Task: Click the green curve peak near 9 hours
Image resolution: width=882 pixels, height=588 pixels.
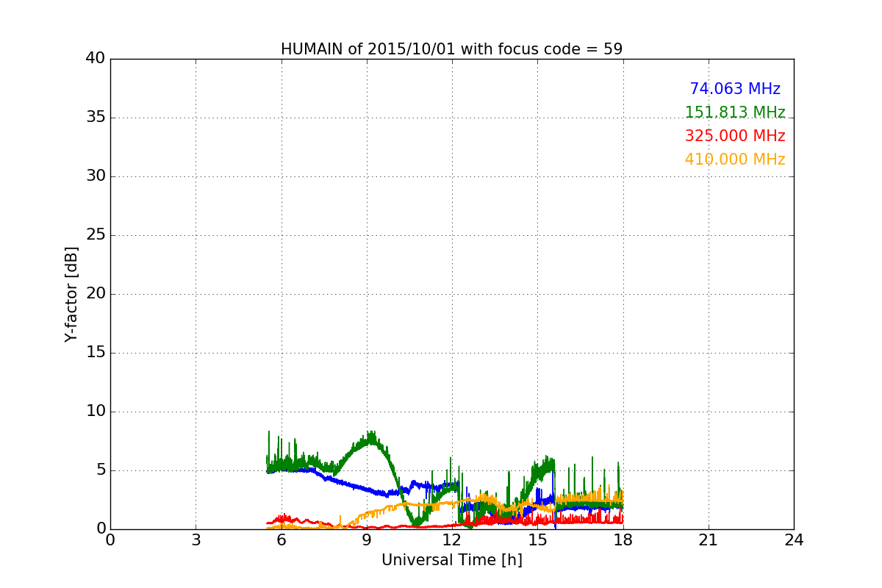Action: [371, 438]
